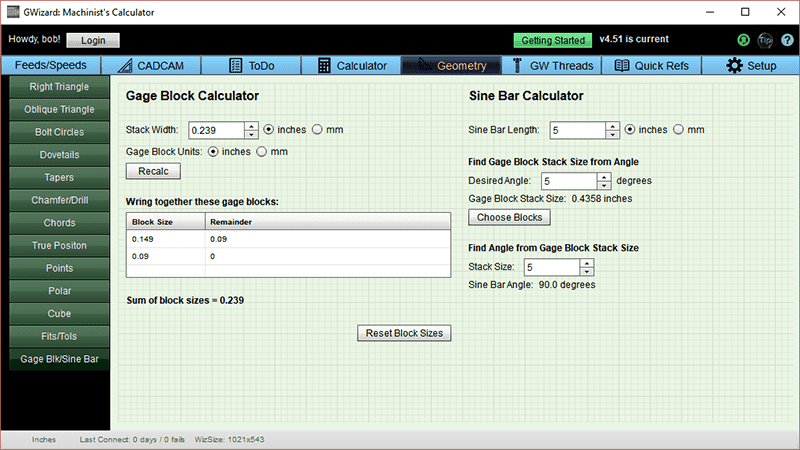Screen dimensions: 800x450
Task: Click the 'Sum of block sizes = 0.239' text
Action: tap(185, 300)
